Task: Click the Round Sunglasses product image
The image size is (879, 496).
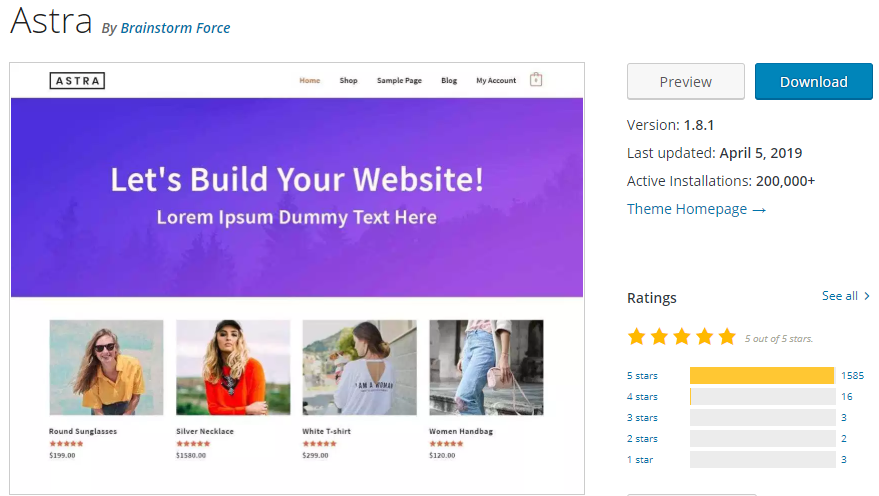Action: pyautogui.click(x=106, y=367)
